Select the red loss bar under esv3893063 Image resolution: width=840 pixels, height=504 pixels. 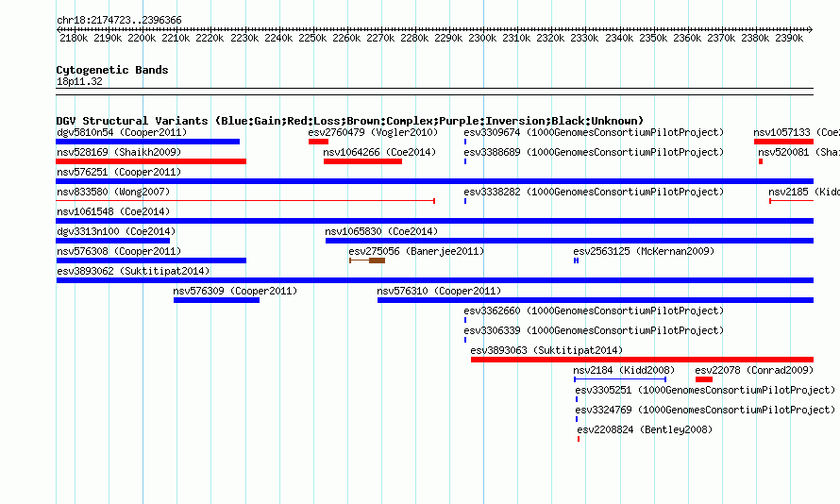coord(643,360)
